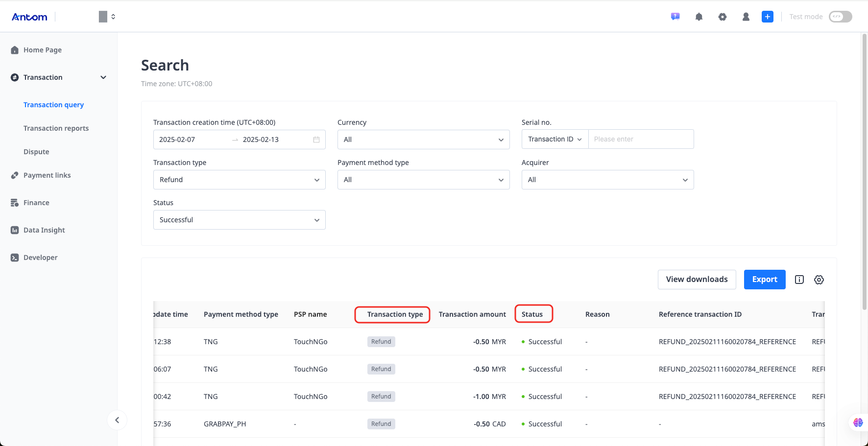Click the page vertical scrollbar

(x=864, y=171)
